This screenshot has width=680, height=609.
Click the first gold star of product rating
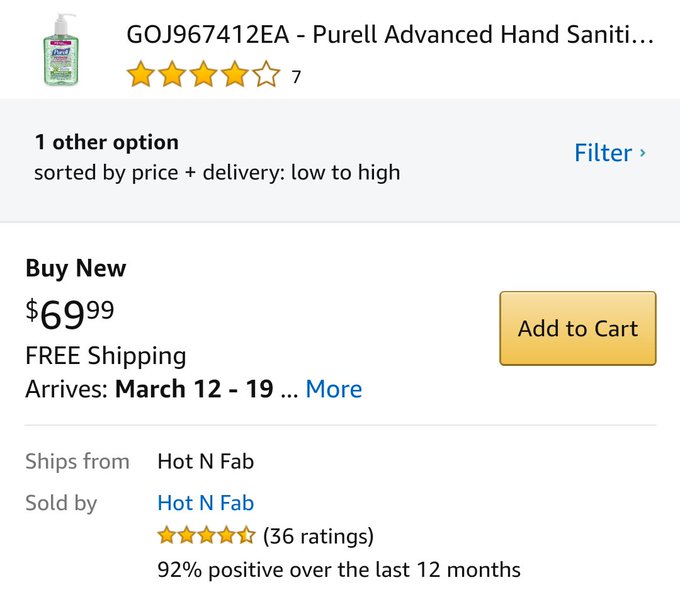pyautogui.click(x=141, y=74)
